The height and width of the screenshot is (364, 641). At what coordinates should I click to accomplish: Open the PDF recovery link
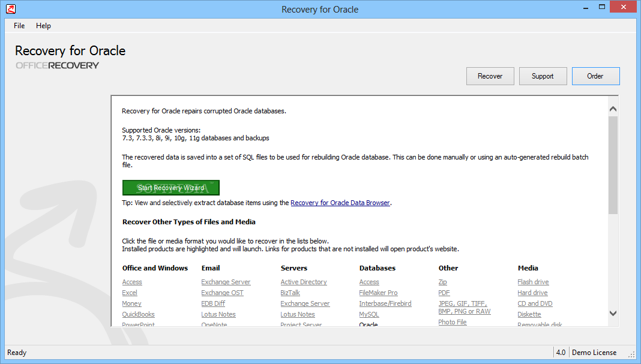pos(444,293)
